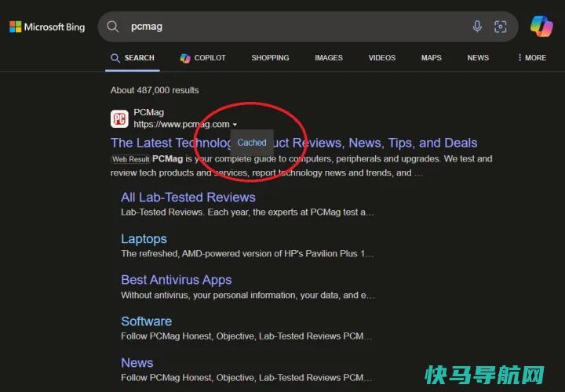565x392 pixels.
Task: Expand the arrow next to pcmag.com URL
Action: (x=235, y=125)
